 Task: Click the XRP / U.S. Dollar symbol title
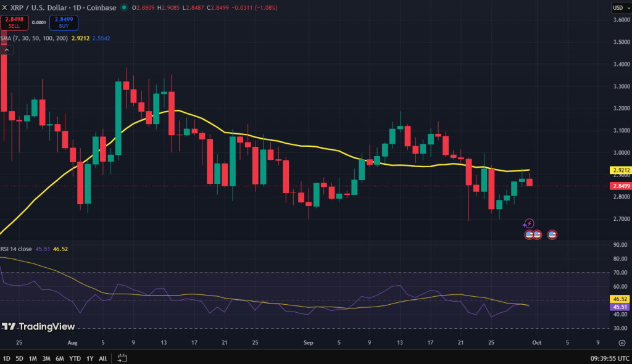tap(64, 7)
